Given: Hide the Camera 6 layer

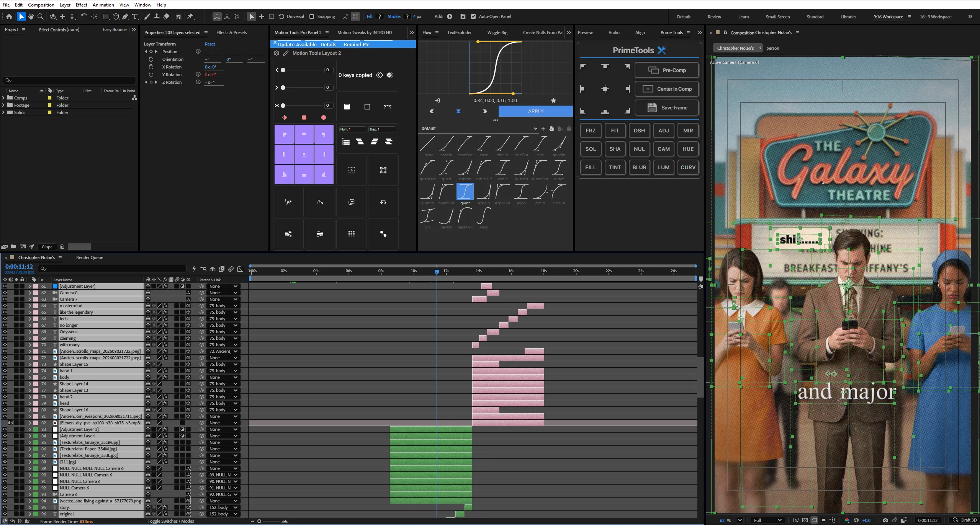Looking at the screenshot, I should pyautogui.click(x=5, y=494).
